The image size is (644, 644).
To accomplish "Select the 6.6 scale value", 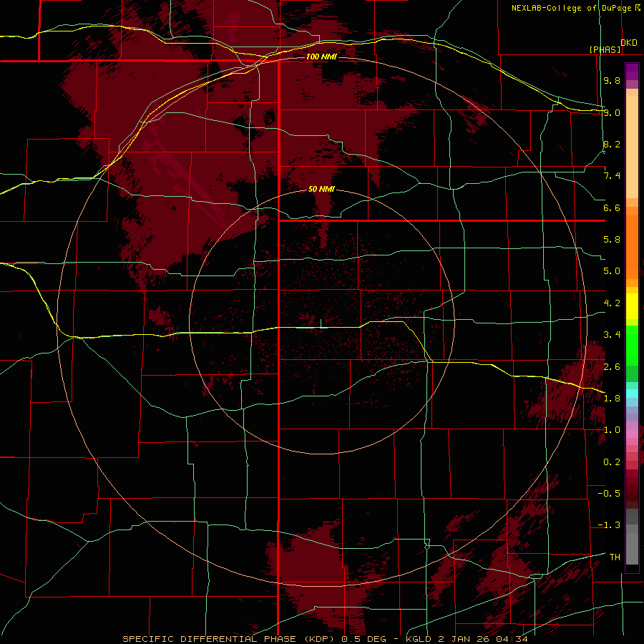I will (612, 208).
